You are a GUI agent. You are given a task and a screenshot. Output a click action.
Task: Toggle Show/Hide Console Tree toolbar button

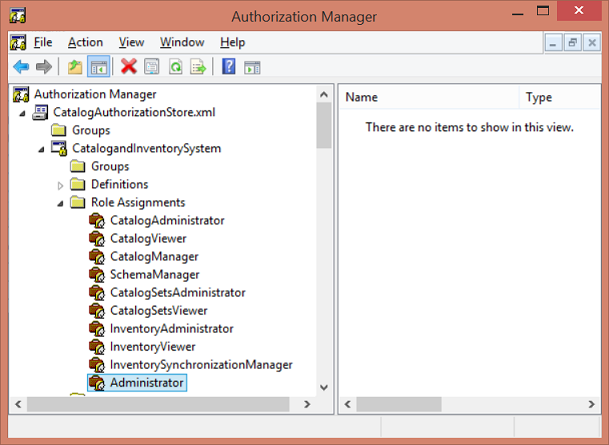tap(99, 67)
